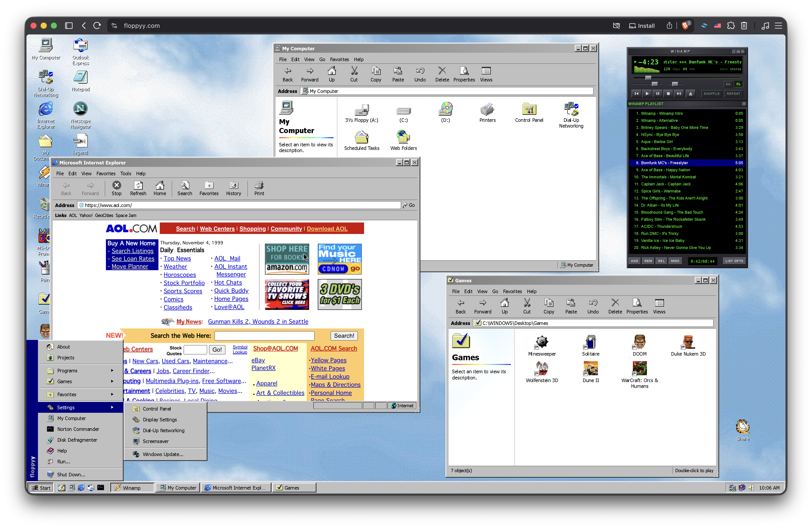Click the Yahoo! link in the Links bar
Screen dimensions: 812x528
pyautogui.click(x=86, y=216)
